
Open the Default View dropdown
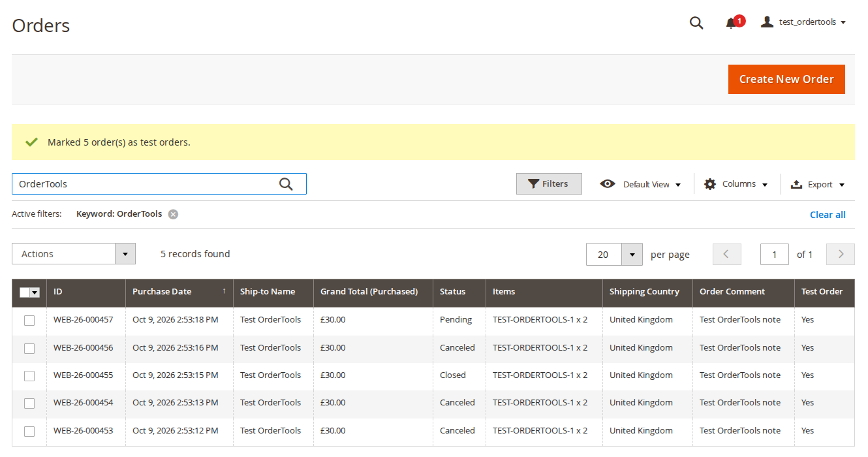tap(640, 184)
